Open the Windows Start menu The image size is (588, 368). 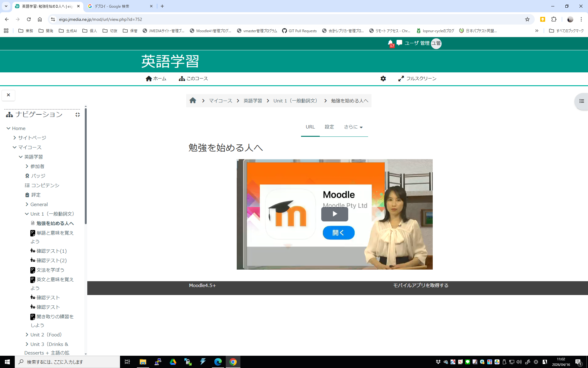7,362
